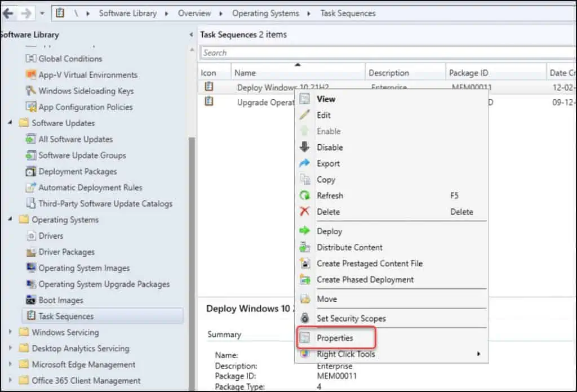Click the Create Prestaged Content File icon
The width and height of the screenshot is (577, 392).
coord(305,263)
